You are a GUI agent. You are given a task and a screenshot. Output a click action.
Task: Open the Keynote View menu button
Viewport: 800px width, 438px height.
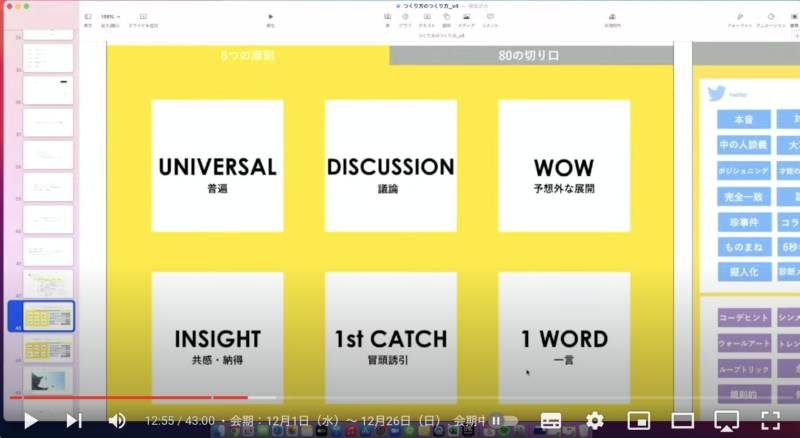(87, 18)
